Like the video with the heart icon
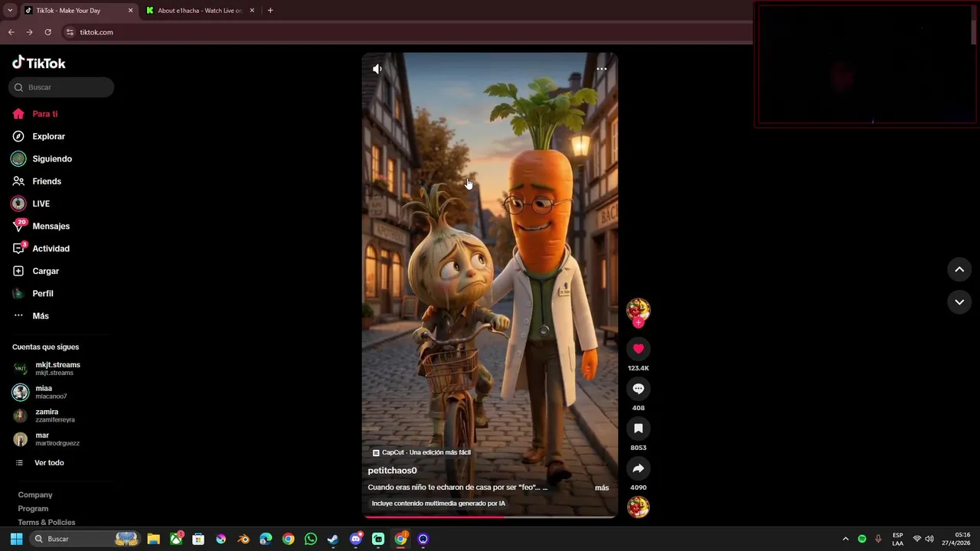The height and width of the screenshot is (551, 980). click(x=639, y=349)
